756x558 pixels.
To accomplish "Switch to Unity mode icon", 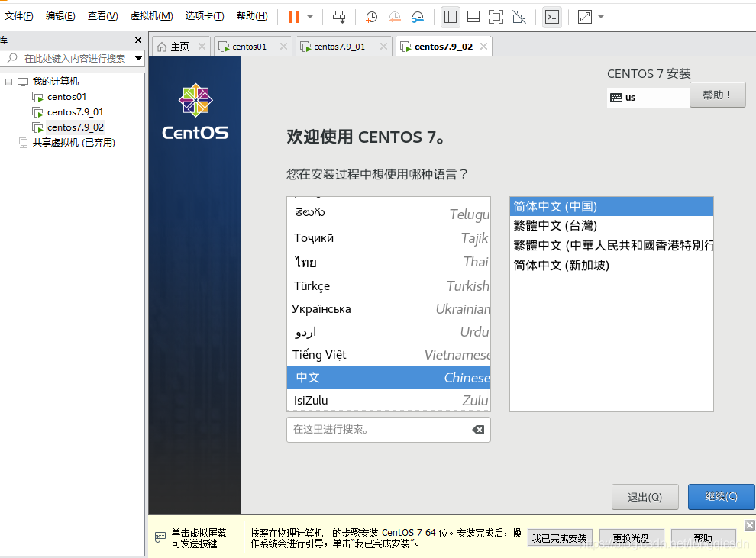I will point(519,17).
